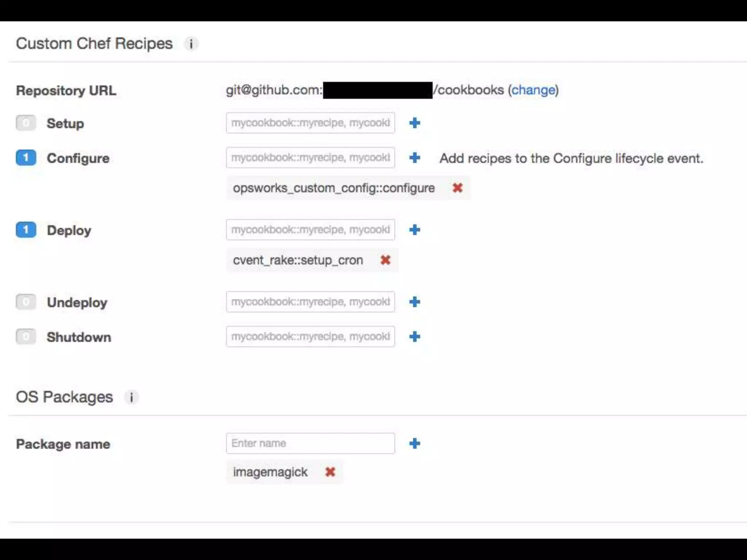Click the Setup recipe count badge
Screen dimensions: 747x560
(x=26, y=123)
